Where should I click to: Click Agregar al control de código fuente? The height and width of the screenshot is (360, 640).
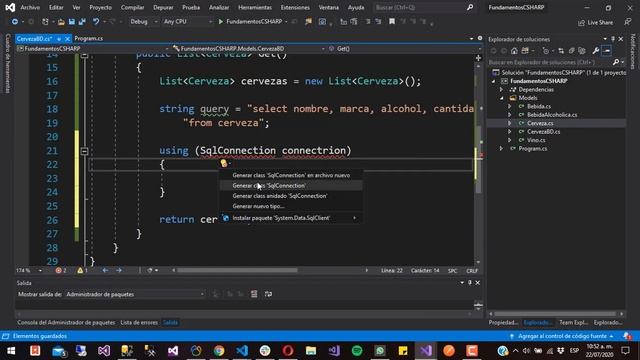pos(562,336)
